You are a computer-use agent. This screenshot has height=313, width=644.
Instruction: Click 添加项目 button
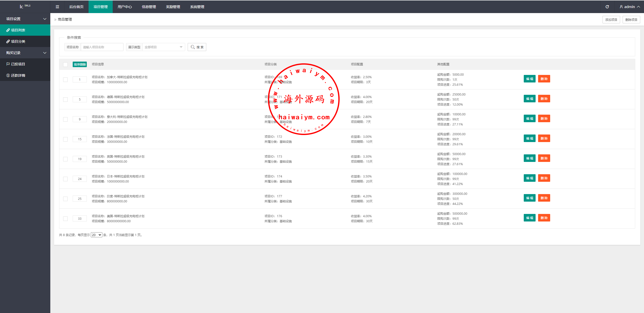coord(611,20)
